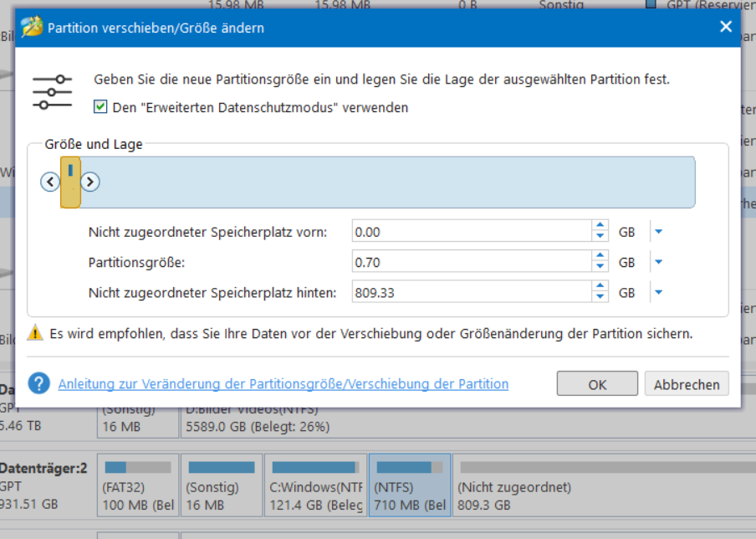Click the left arrow handle of partition slider

click(x=50, y=182)
